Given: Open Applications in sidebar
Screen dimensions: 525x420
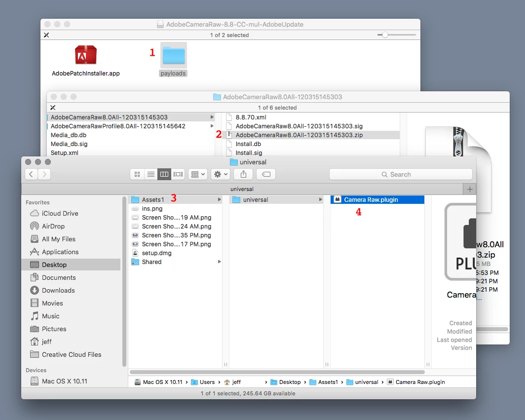Looking at the screenshot, I should click(x=71, y=252).
